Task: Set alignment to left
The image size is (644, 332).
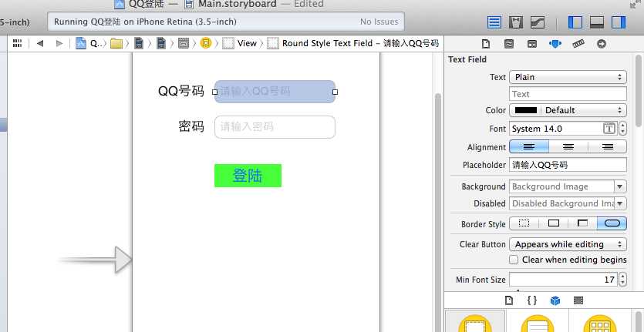Action: pyautogui.click(x=529, y=147)
